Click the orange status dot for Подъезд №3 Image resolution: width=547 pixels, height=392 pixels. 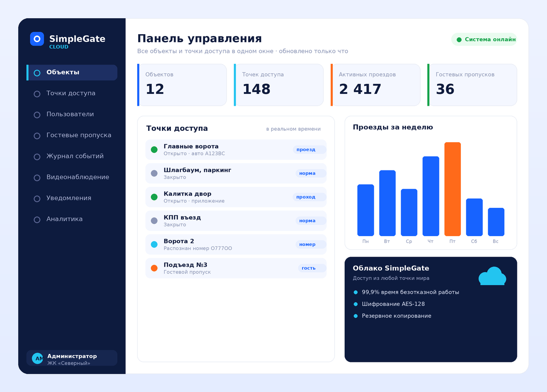pyautogui.click(x=154, y=268)
